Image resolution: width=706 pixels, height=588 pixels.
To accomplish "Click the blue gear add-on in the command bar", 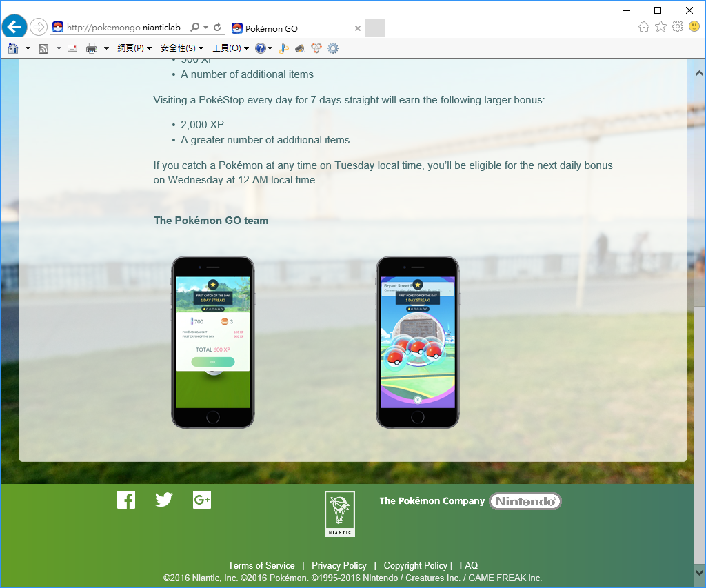I will point(333,49).
